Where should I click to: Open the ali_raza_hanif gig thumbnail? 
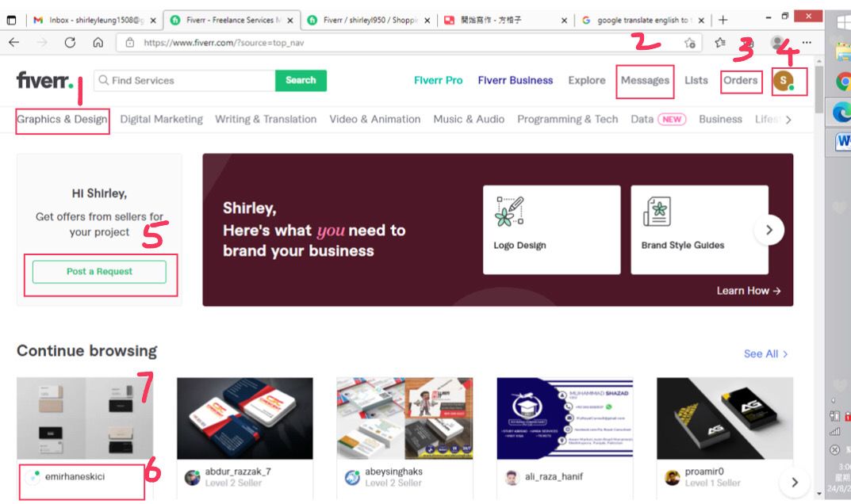(565, 418)
